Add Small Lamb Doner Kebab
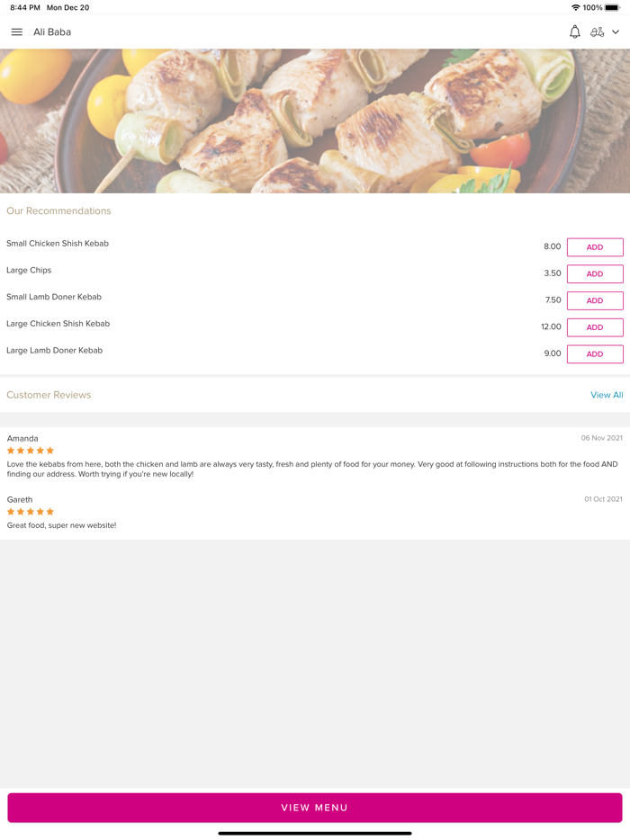The height and width of the screenshot is (840, 630). (x=595, y=300)
